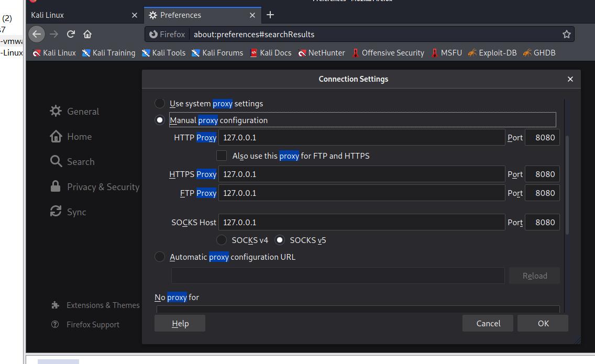Open the Offensive Security bookmark
Image resolution: width=595 pixels, height=364 pixels.
pos(388,52)
